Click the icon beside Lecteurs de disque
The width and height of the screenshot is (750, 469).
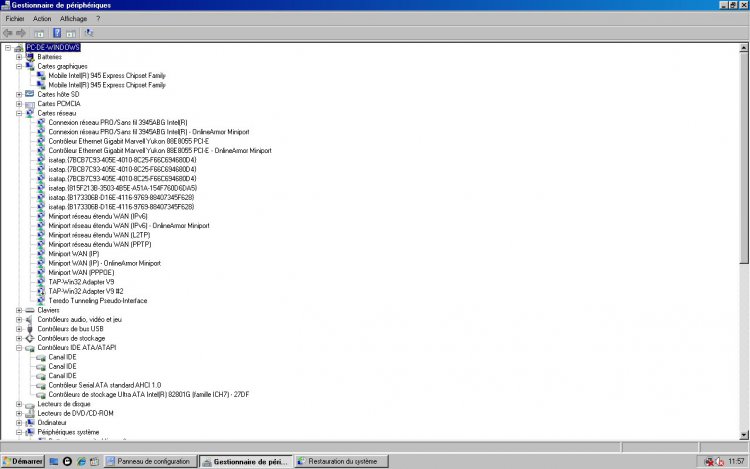click(x=30, y=404)
